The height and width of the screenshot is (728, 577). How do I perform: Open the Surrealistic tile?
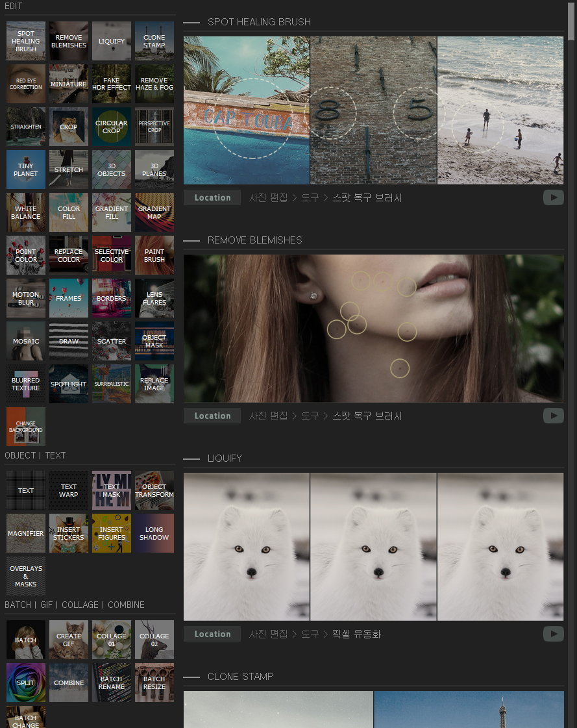click(112, 384)
